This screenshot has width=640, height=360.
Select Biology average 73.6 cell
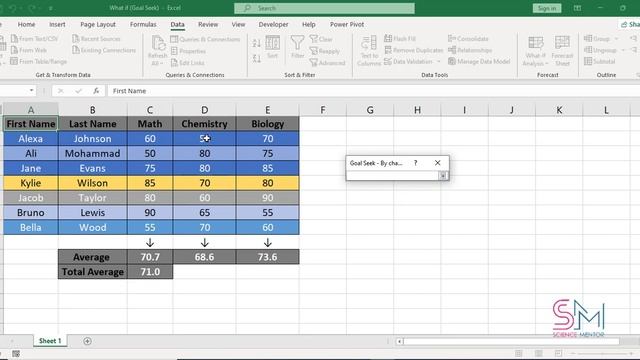coord(268,257)
